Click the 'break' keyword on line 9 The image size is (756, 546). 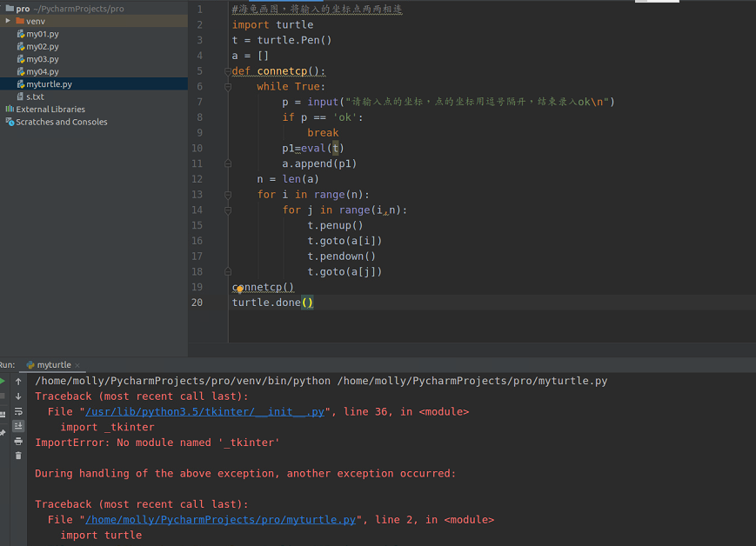point(323,132)
